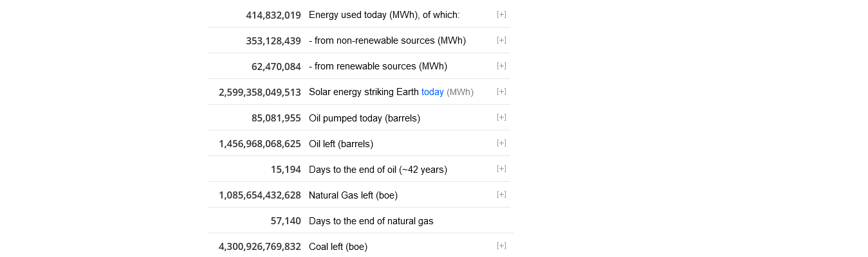This screenshot has height=257, width=868.
Task: Expand the 'Energy used today' row details
Action: coord(501,14)
